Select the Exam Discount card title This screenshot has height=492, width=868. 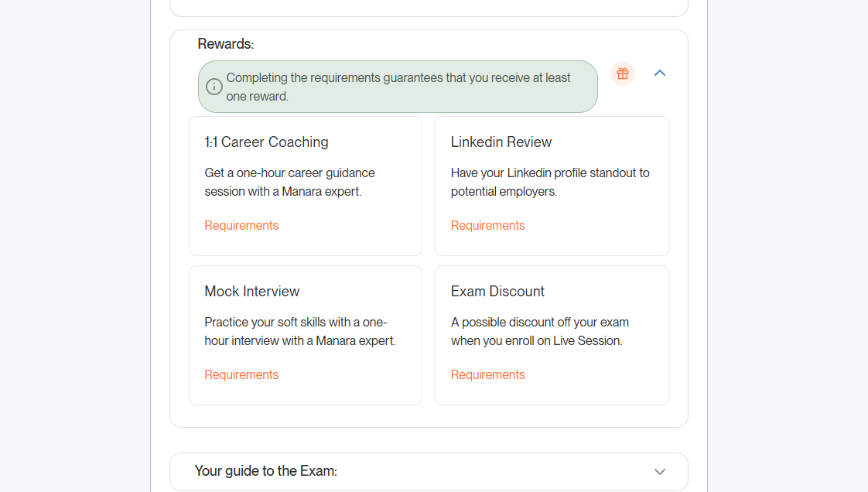click(497, 292)
